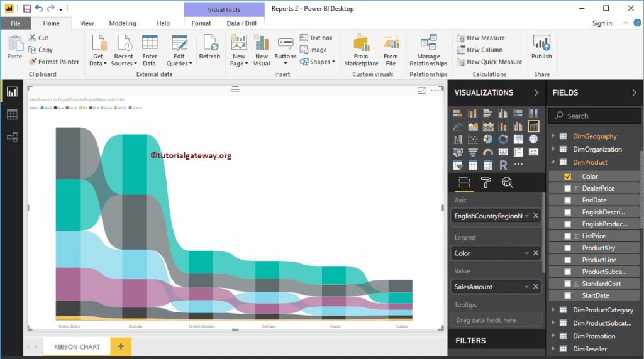Switch to Relationships model view in sidebar
Screen dimensions: 644x359
coord(12,137)
